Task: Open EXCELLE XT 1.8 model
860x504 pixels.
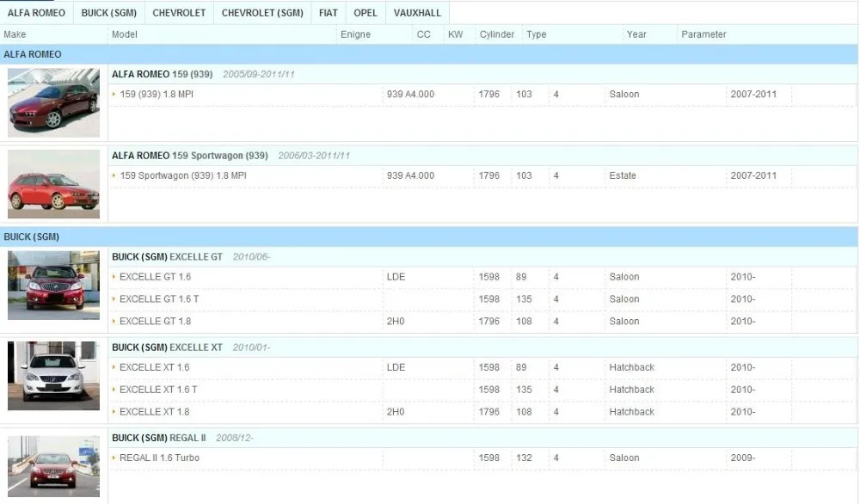Action: click(155, 412)
